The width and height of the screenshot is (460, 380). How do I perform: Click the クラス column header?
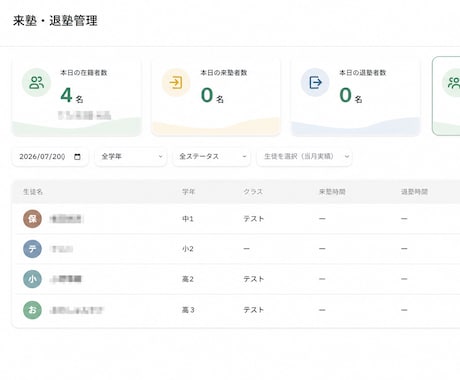point(253,192)
